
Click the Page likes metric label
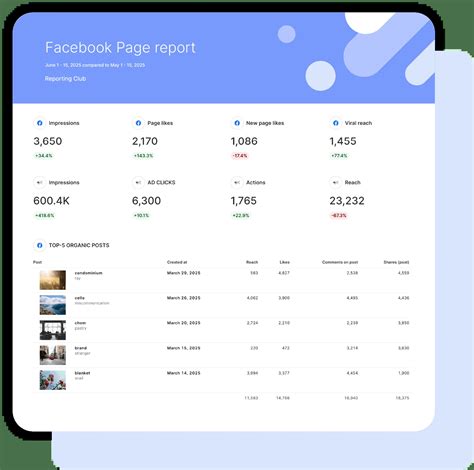[160, 123]
